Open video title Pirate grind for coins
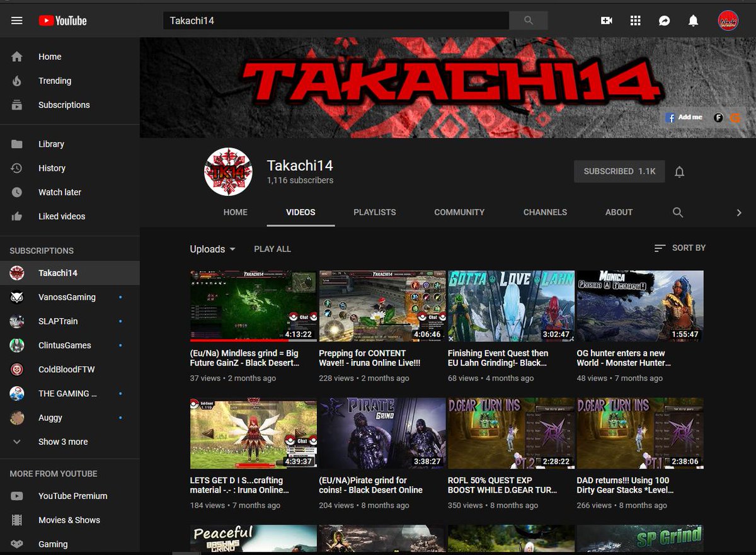This screenshot has width=756, height=555. click(371, 485)
